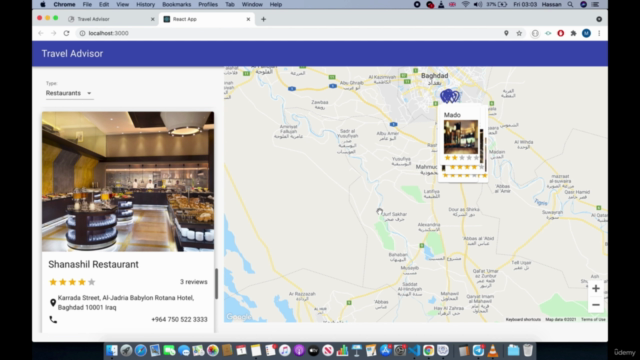640x360 pixels.
Task: Open Launchpad from the dock
Action: [126, 350]
